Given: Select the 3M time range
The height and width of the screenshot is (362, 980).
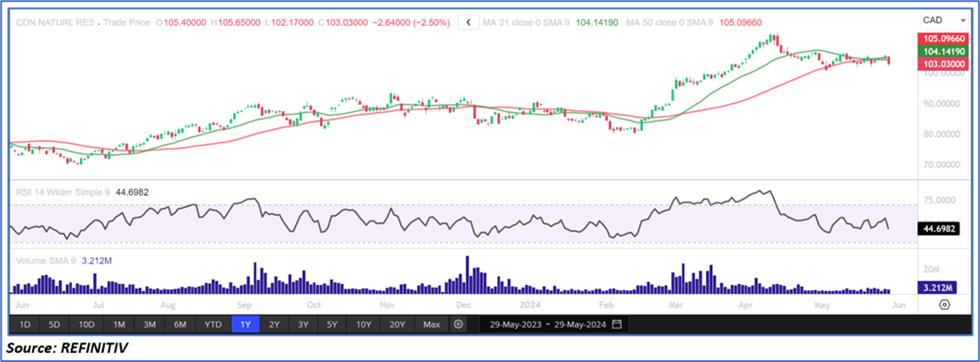Looking at the screenshot, I should (x=150, y=324).
